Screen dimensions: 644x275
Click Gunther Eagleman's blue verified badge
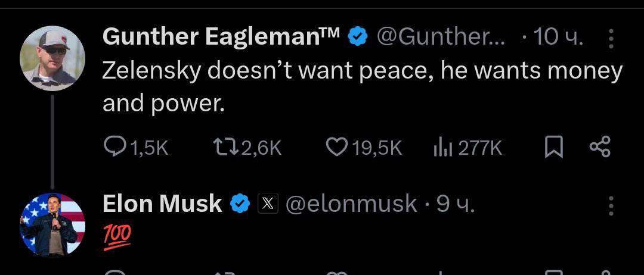357,37
